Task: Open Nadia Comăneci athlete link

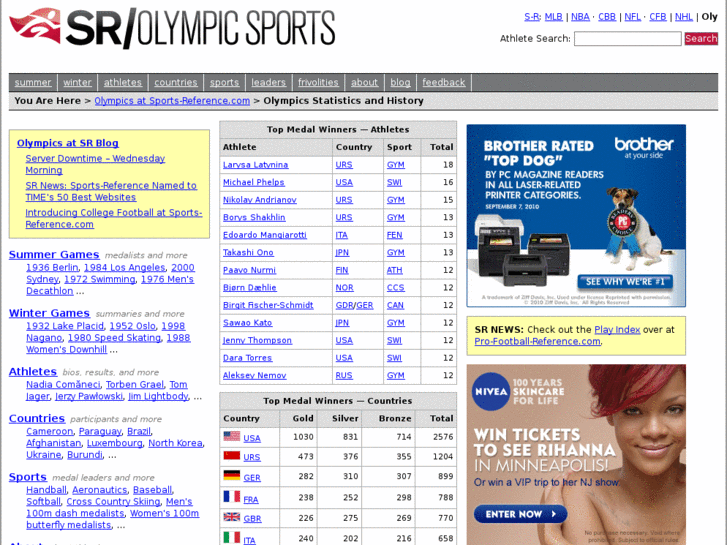Action: (x=63, y=385)
